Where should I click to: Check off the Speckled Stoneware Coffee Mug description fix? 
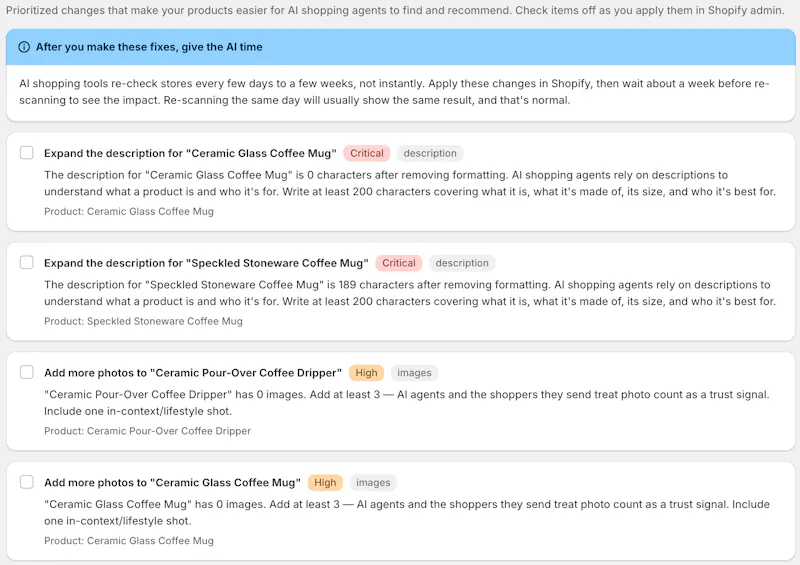27,262
